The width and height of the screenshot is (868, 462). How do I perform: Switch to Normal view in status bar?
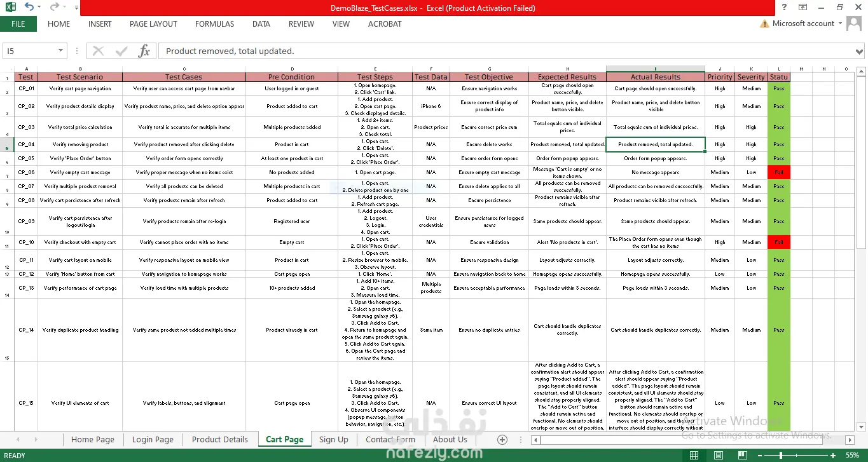click(694, 455)
